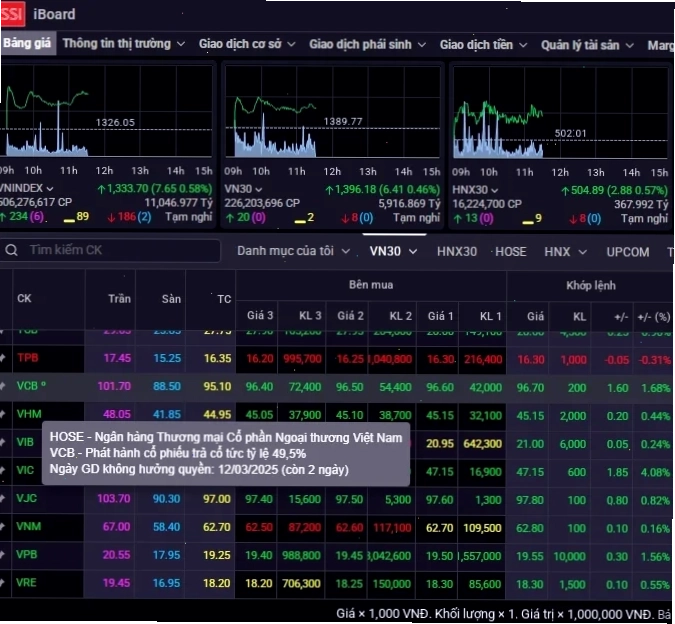
Task: Open VRE stock symbol
Action: tap(26, 583)
